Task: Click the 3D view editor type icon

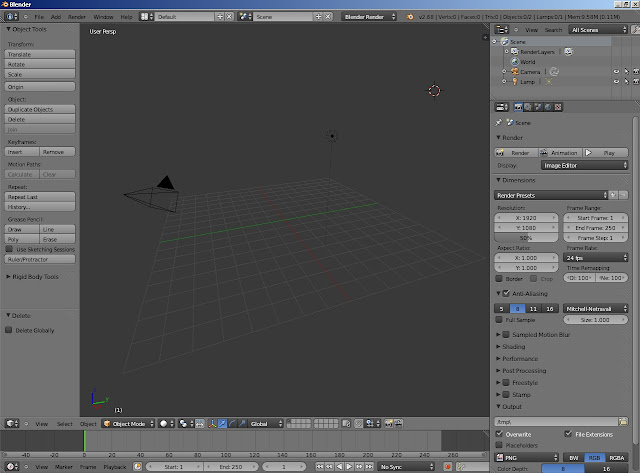Action: coord(9,424)
